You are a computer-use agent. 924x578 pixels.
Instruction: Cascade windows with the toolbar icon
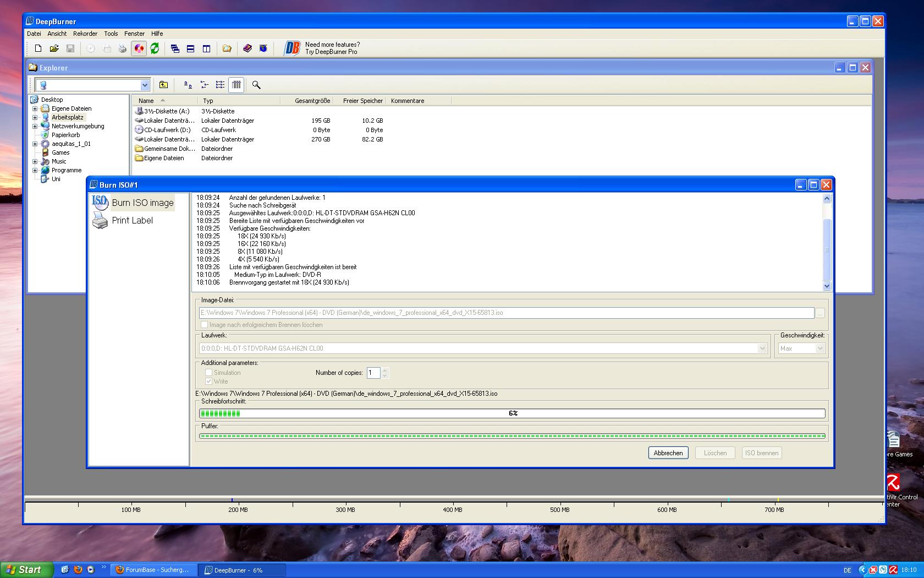[175, 48]
